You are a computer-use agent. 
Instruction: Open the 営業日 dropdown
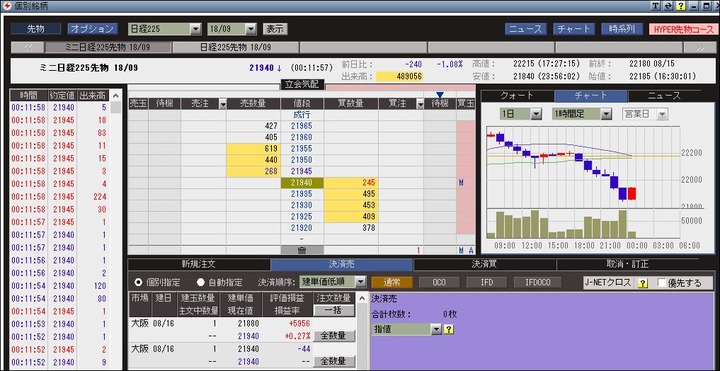(x=662, y=114)
